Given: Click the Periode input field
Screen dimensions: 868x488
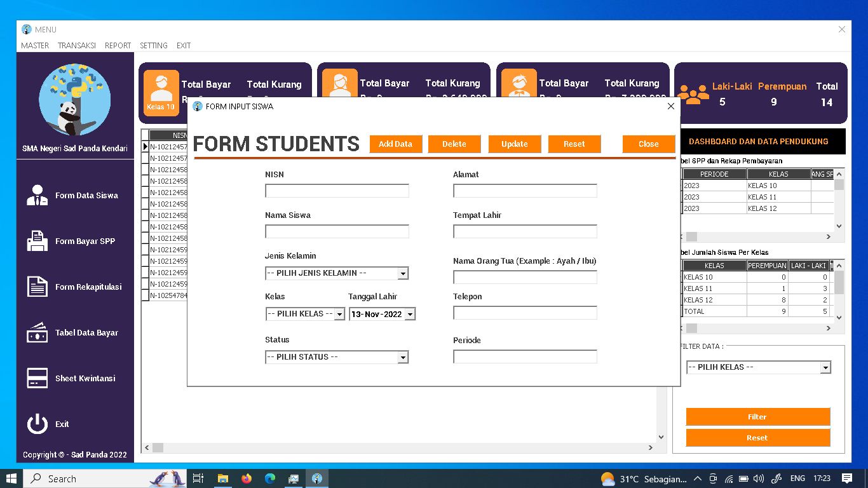Looking at the screenshot, I should 525,356.
